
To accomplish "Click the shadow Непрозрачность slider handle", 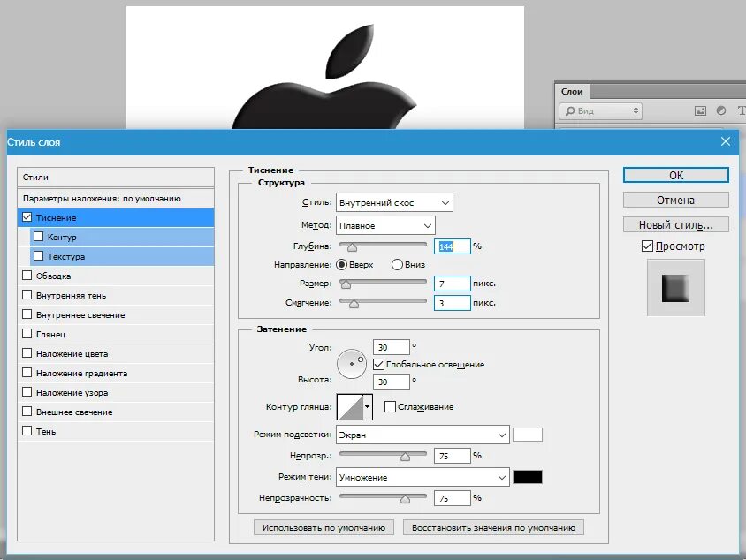I will (405, 499).
